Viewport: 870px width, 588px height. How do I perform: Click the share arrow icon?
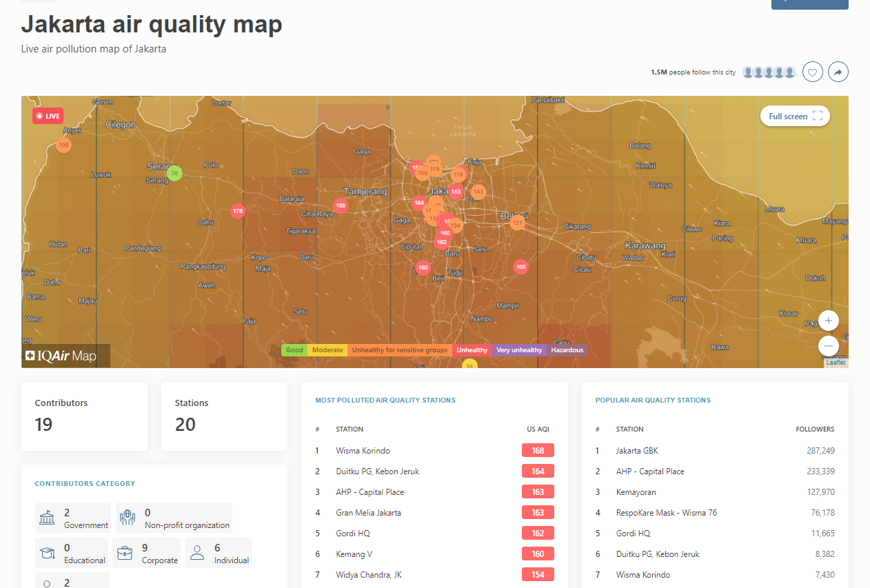click(x=838, y=72)
